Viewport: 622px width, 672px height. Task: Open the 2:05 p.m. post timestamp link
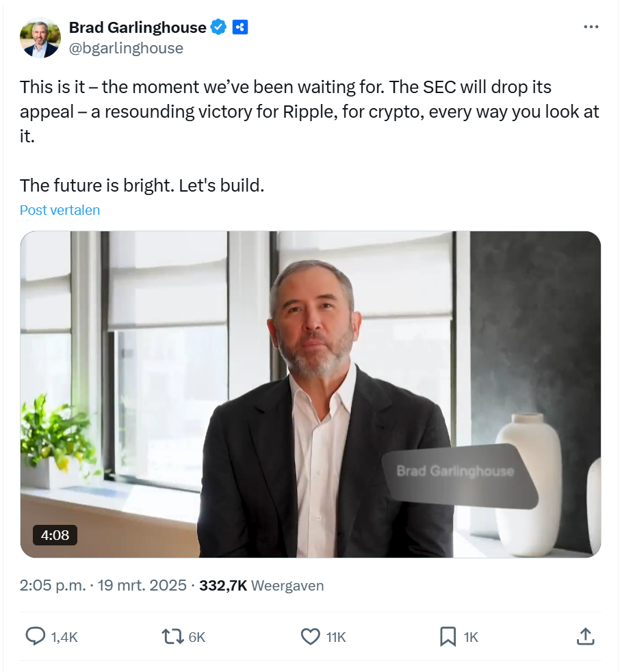(x=53, y=586)
